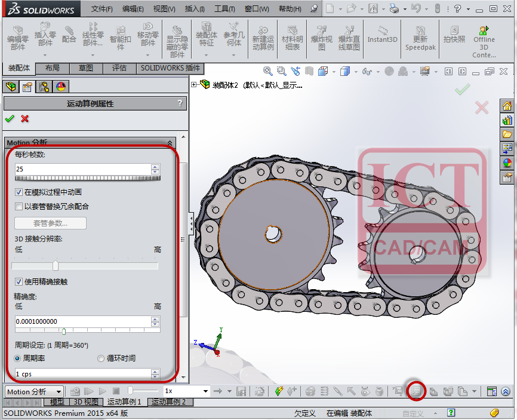Open the motion study properties icon
The image size is (517, 420).
coord(416,391)
